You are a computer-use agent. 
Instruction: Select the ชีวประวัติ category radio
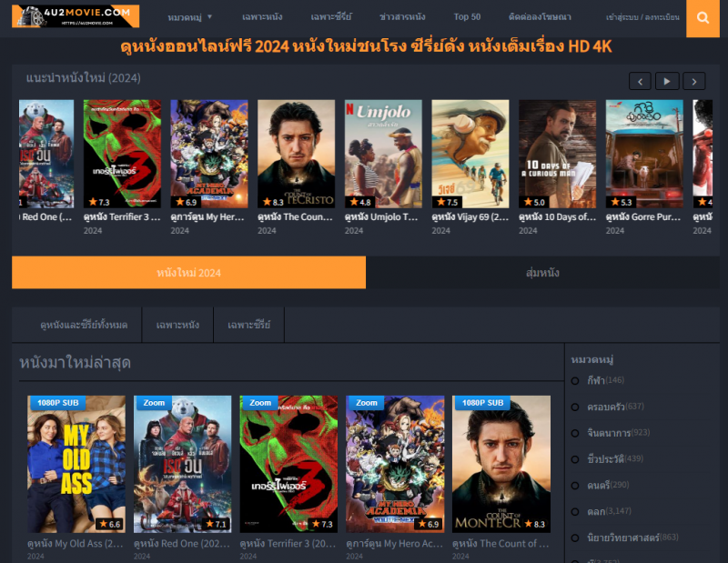click(575, 459)
